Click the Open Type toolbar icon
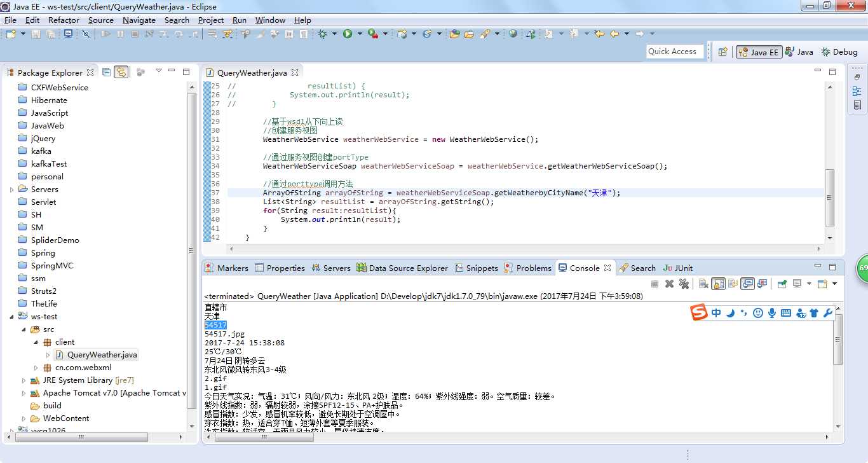Screen dimensions: 868x463 455,34
